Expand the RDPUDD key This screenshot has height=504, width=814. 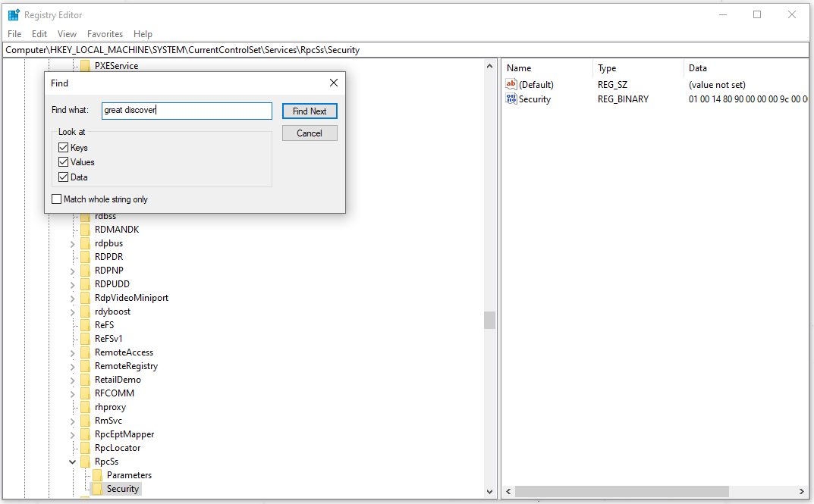click(72, 285)
